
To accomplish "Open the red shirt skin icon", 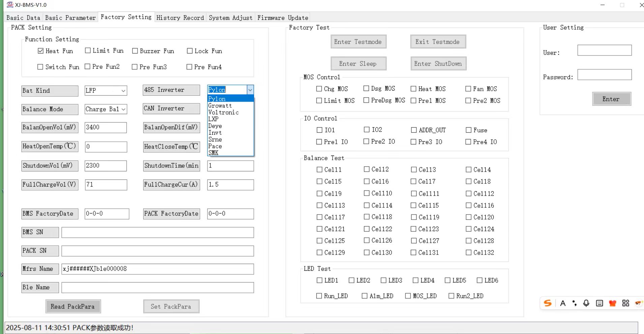I will (x=613, y=303).
